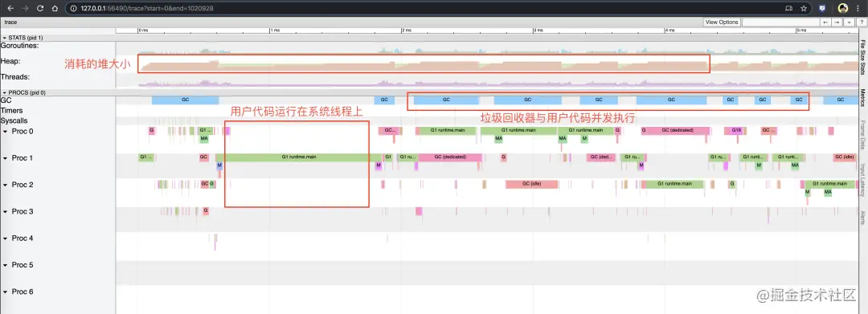Focus the trace search input field
The width and height of the screenshot is (868, 314).
pyautogui.click(x=780, y=22)
